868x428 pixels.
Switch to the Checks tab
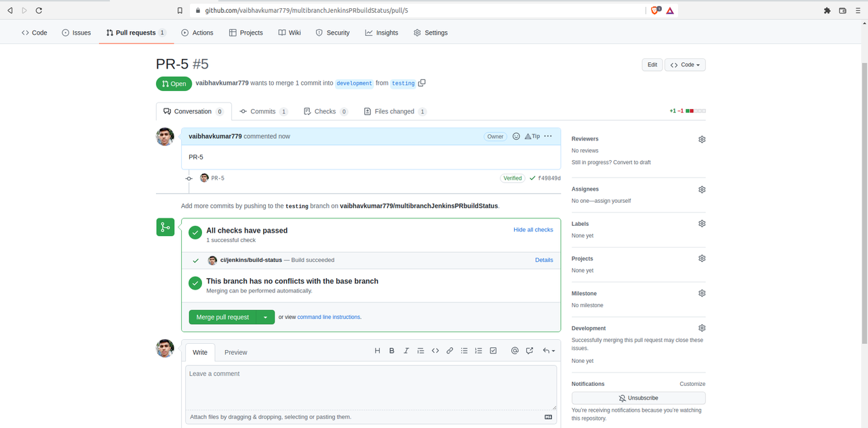point(325,111)
